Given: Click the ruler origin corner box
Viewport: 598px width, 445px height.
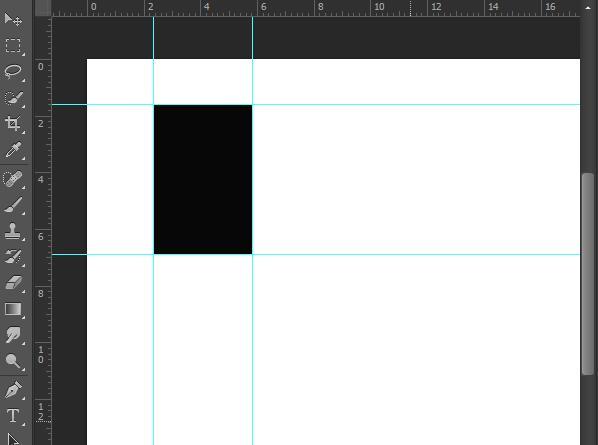Looking at the screenshot, I should coord(43,8).
